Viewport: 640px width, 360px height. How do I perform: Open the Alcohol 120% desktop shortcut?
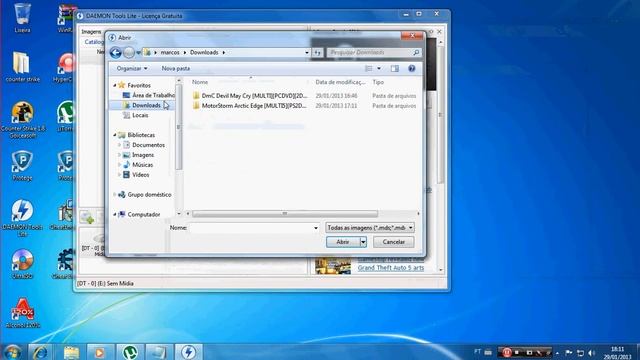tap(22, 313)
